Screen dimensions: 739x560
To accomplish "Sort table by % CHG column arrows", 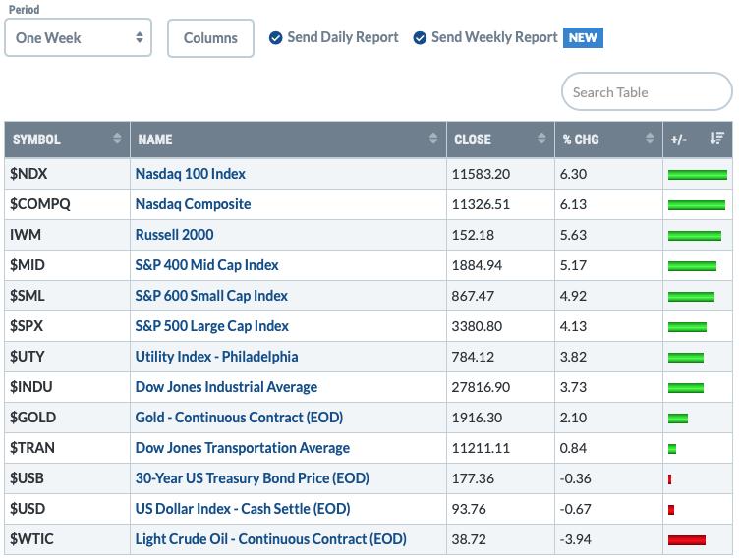I will tap(650, 139).
